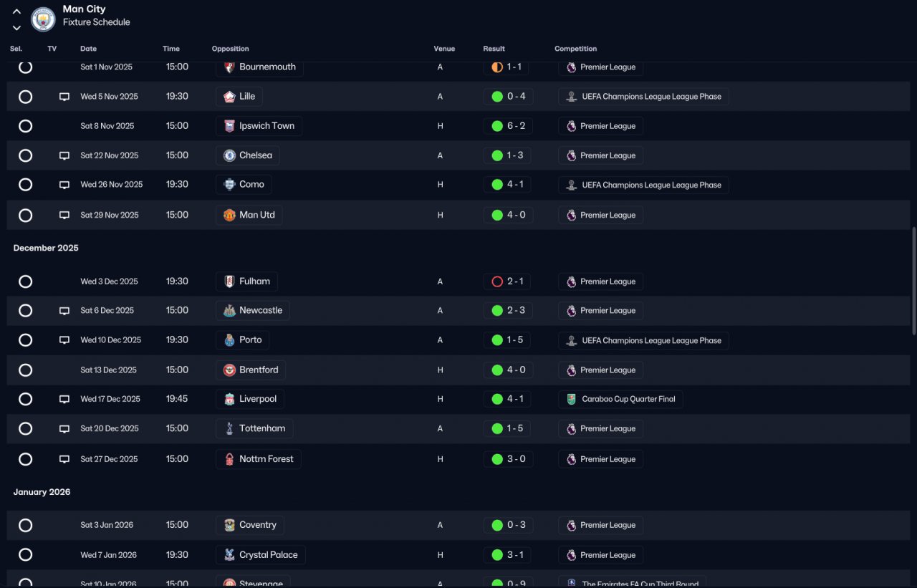Viewport: 917px width, 588px height.
Task: Click the Chelsea club crest icon
Action: click(x=229, y=155)
